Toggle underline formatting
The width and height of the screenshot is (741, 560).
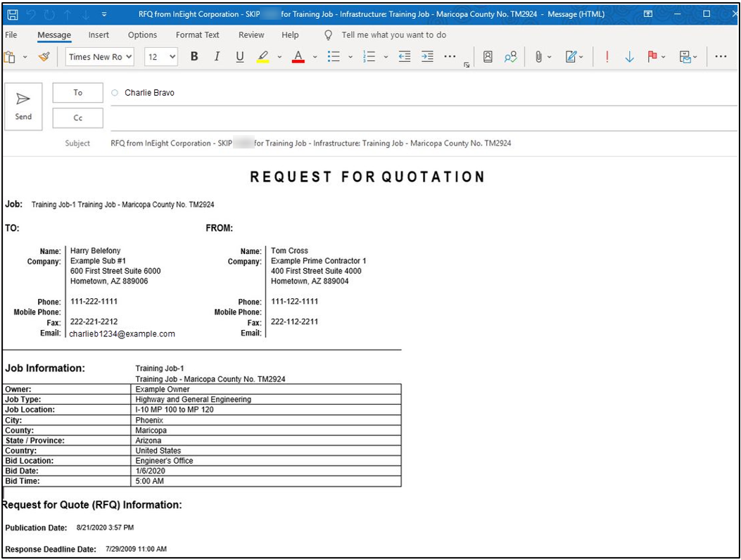click(239, 57)
